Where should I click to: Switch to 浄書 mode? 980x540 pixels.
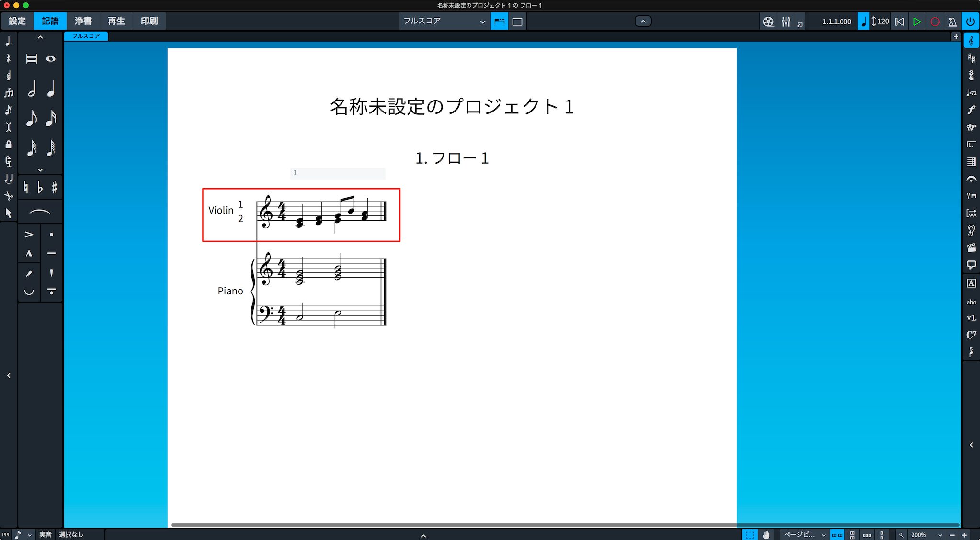[x=83, y=21]
